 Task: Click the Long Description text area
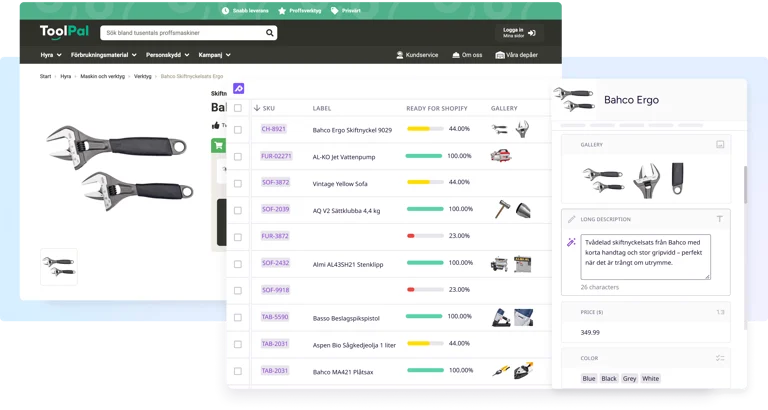pos(646,257)
